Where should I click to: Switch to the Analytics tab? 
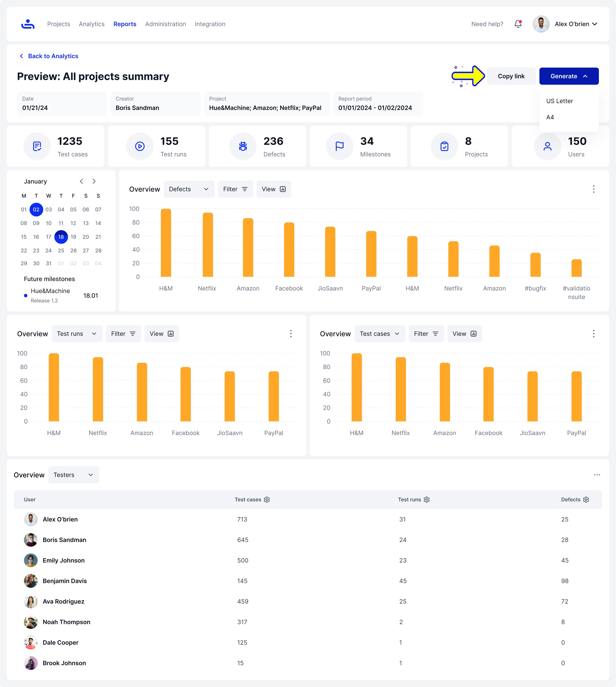coord(91,24)
